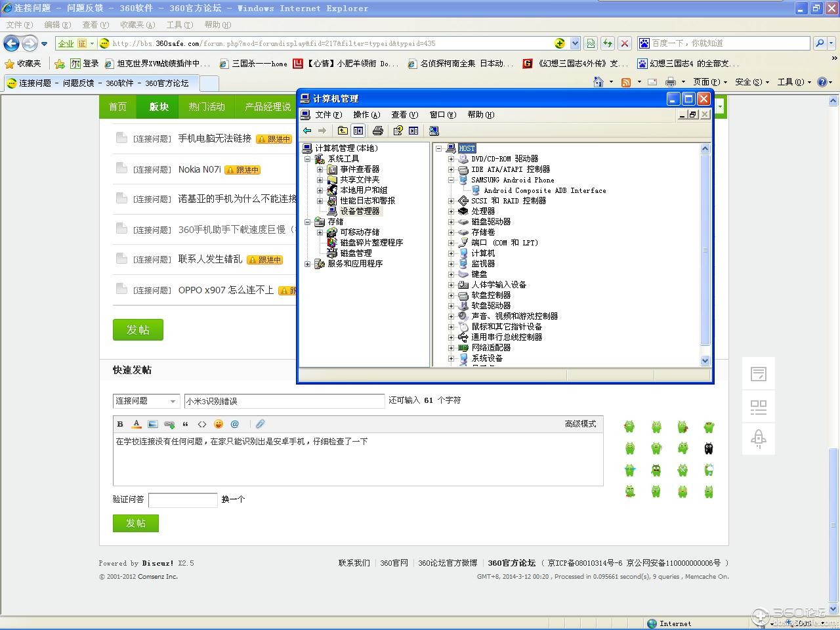Viewport: 840px width, 630px height.
Task: Click the properties icon in Computer Management toolbar
Action: 398,131
